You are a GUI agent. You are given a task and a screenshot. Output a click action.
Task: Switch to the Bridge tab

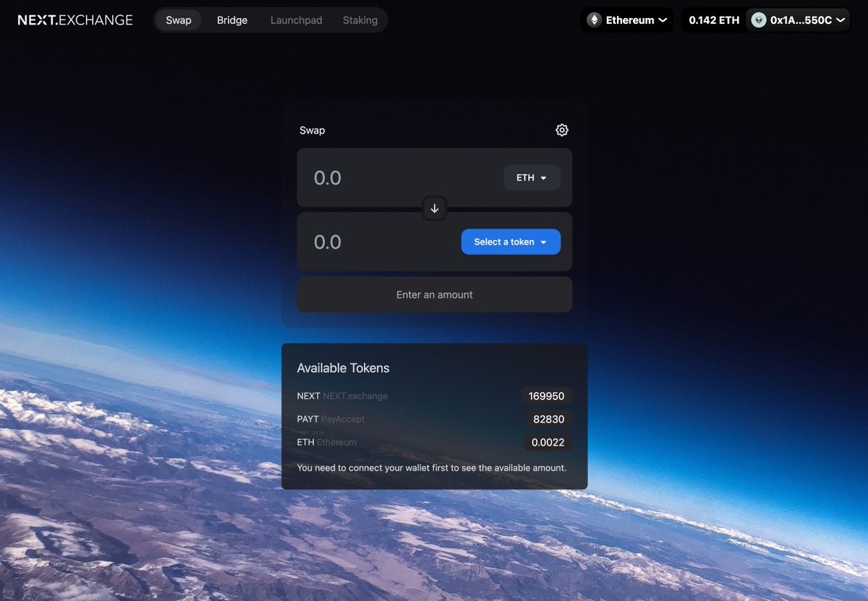click(232, 20)
